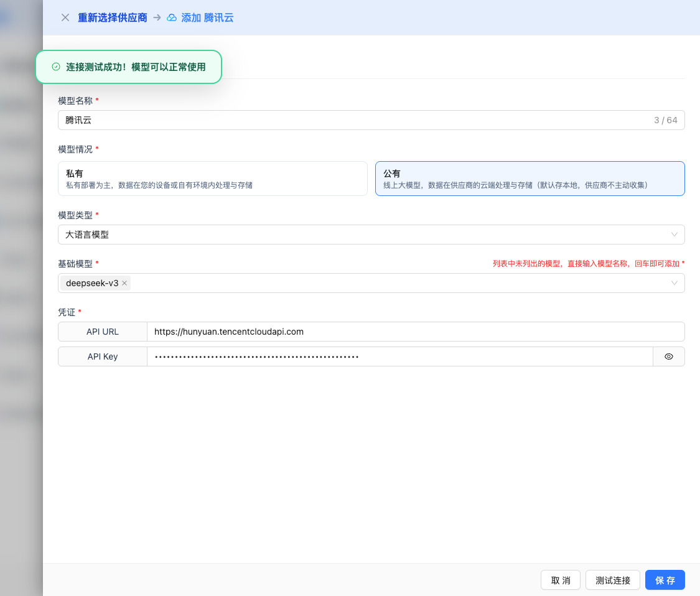
Task: Select the 私有 model option
Action: pos(212,179)
